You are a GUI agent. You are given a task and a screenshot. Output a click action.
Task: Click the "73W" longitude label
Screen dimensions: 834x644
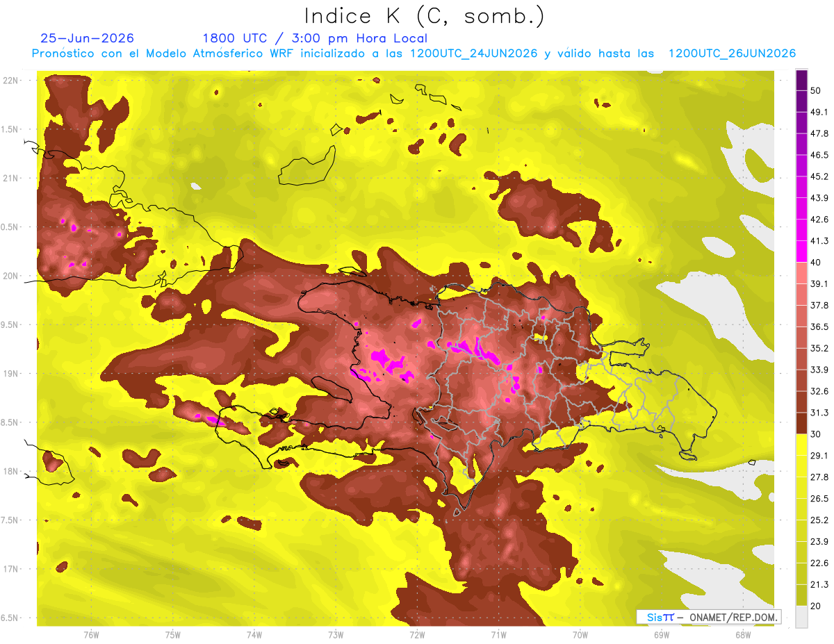click(336, 634)
